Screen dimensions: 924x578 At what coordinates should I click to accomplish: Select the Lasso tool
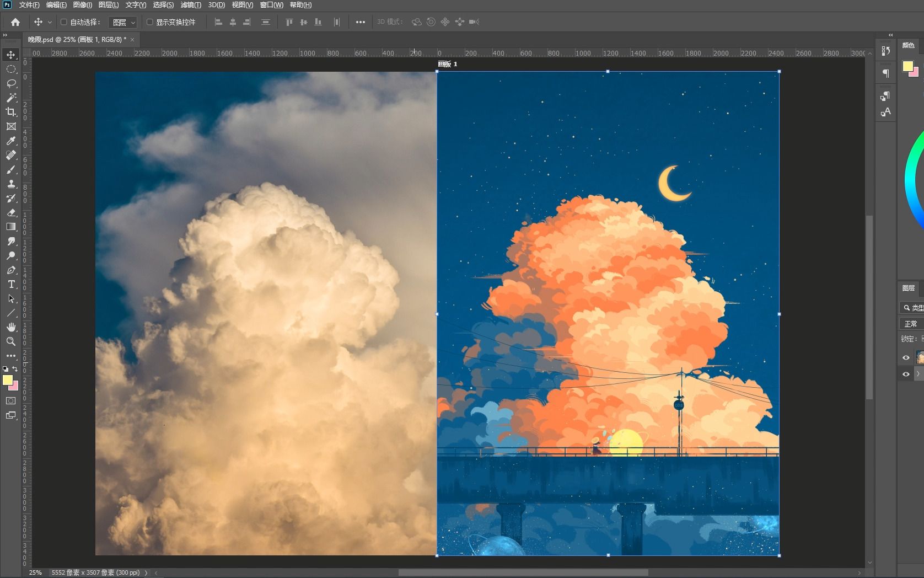[x=11, y=83]
